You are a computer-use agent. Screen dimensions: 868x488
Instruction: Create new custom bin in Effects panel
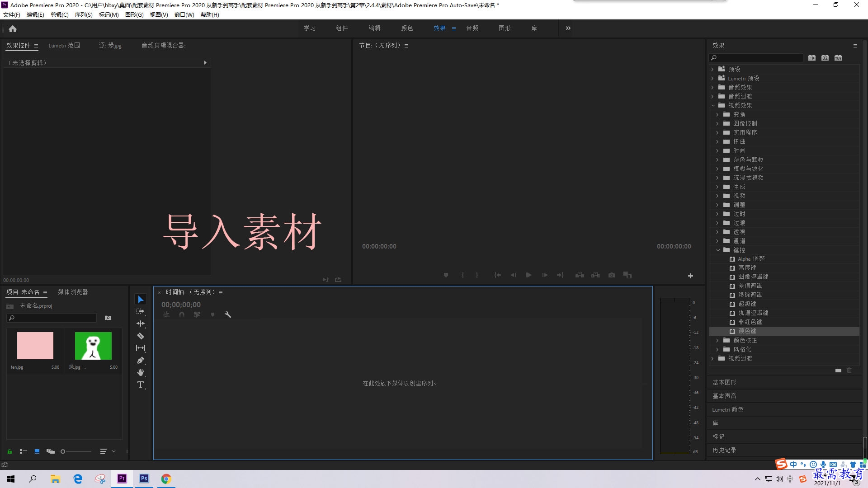[838, 370]
